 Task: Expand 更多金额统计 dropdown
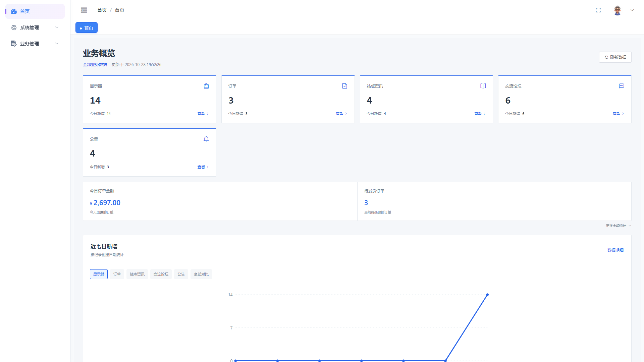[619, 226]
